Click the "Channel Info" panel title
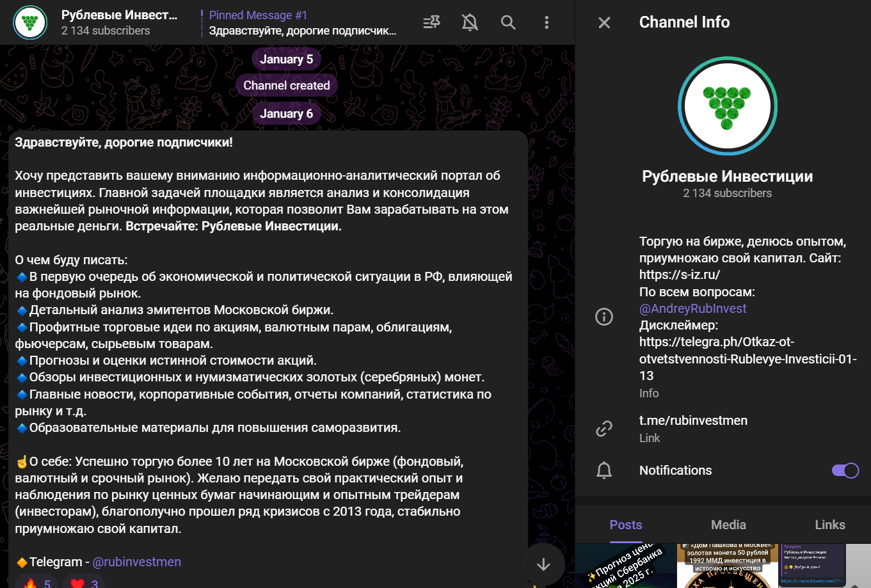Screen dimensions: 871x588 (x=684, y=22)
